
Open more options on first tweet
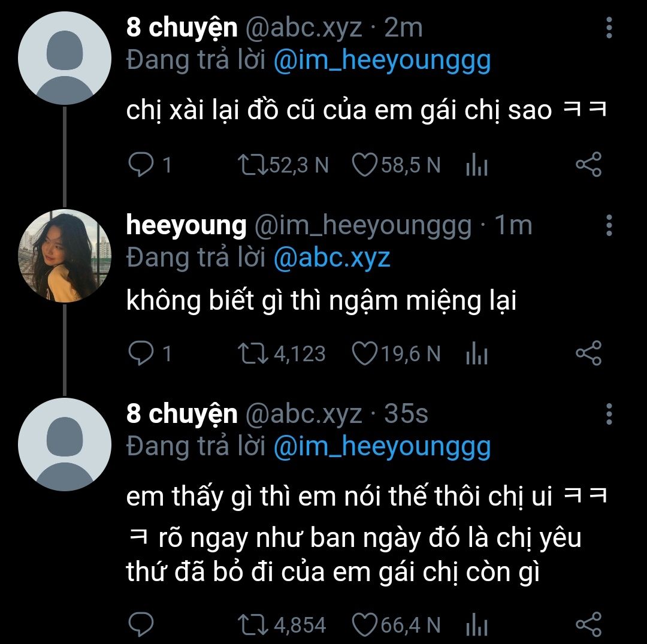(609, 28)
